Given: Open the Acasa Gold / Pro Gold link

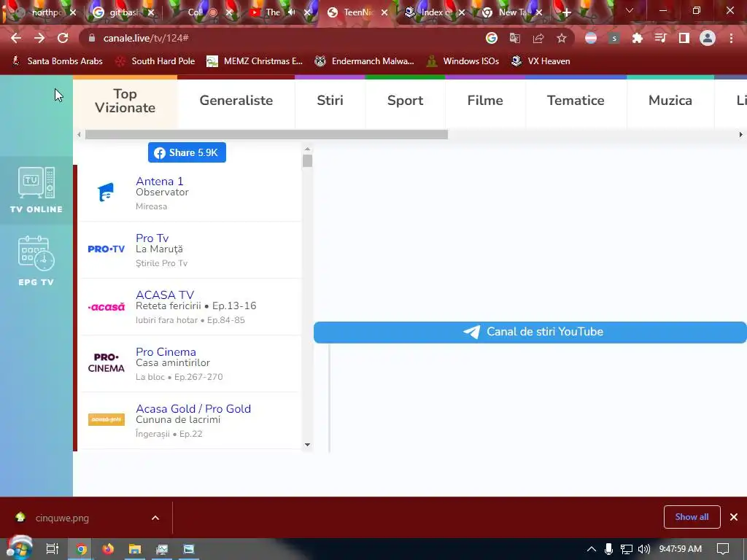Looking at the screenshot, I should (193, 408).
